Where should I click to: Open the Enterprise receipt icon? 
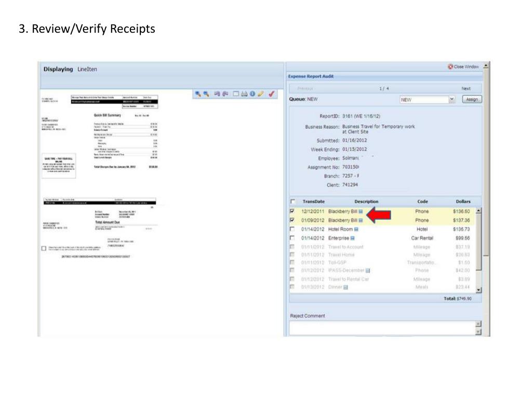(x=353, y=238)
